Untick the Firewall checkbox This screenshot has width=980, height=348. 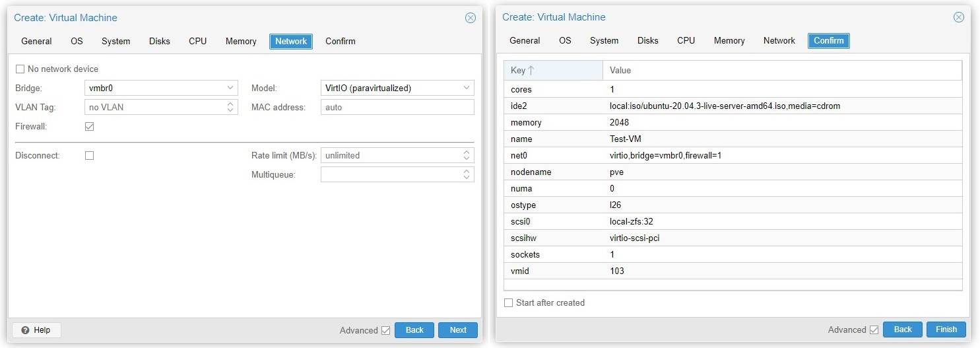pos(90,126)
